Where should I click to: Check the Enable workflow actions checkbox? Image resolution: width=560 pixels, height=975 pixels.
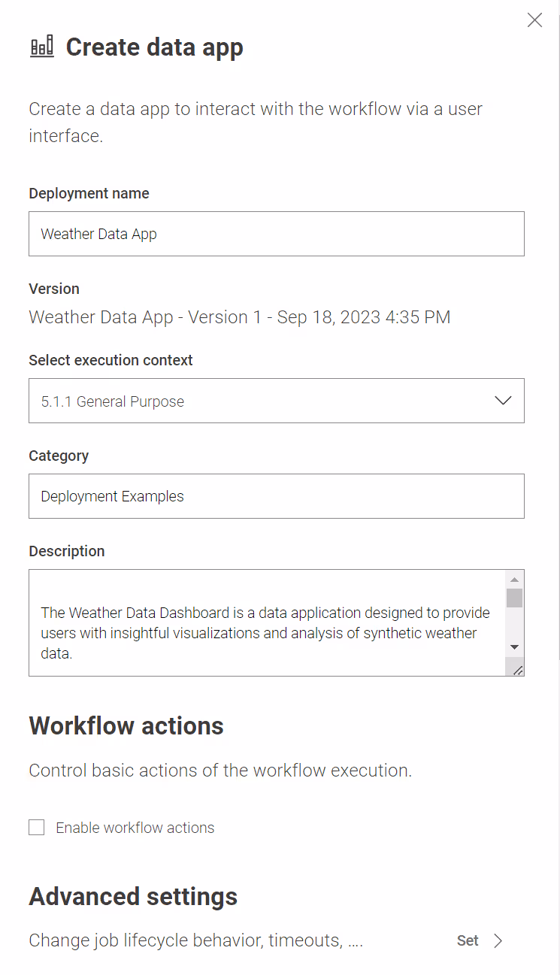37,828
